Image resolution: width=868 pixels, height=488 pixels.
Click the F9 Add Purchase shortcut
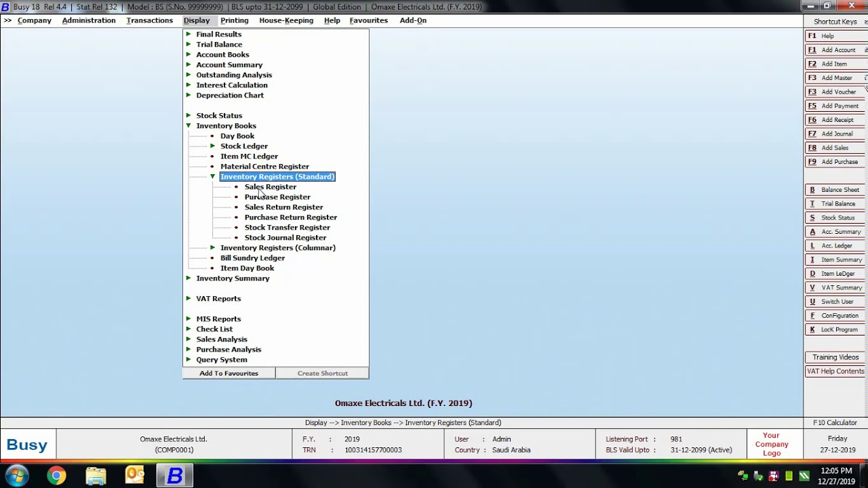click(835, 162)
